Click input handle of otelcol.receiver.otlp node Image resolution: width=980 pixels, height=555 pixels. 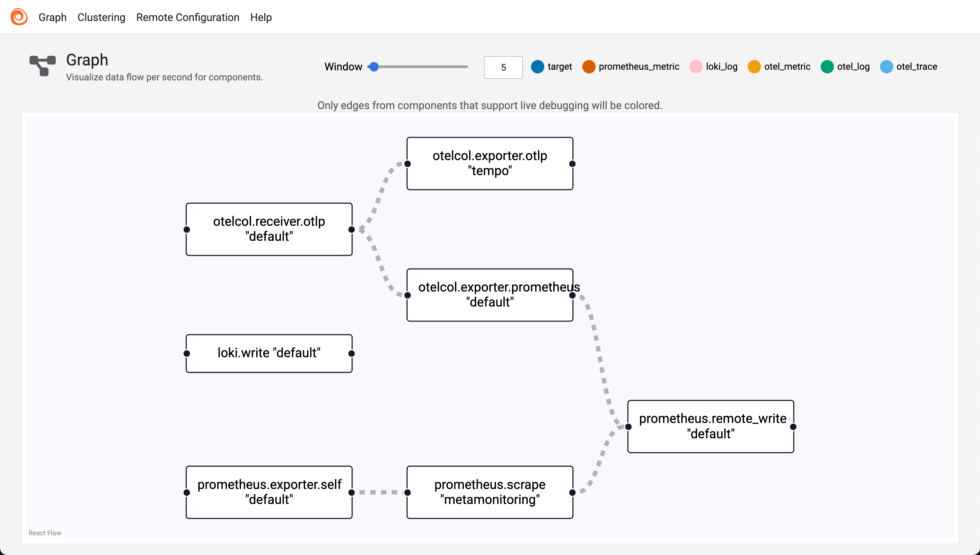187,229
